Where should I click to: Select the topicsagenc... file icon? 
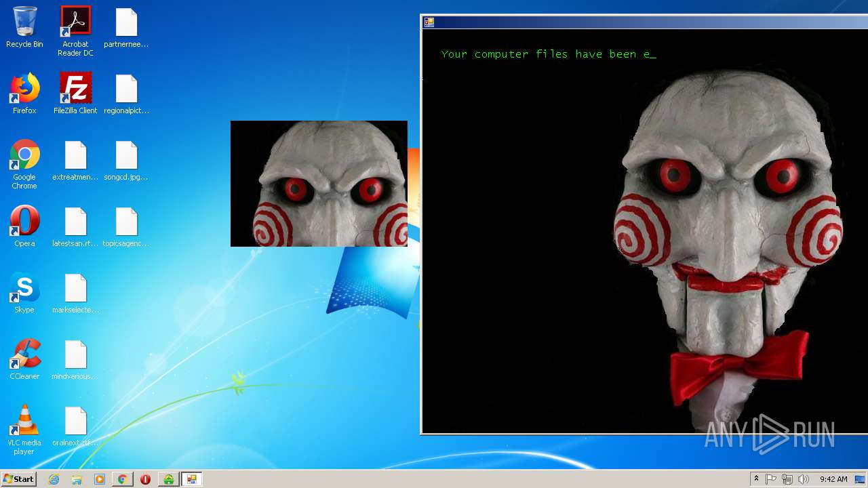tap(126, 227)
